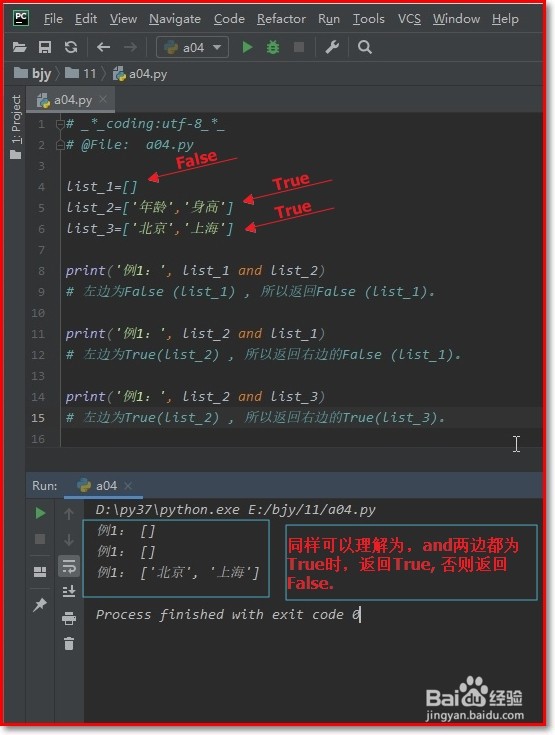Click the Synchronize refresh icon
This screenshot has width=555, height=735.
click(71, 47)
